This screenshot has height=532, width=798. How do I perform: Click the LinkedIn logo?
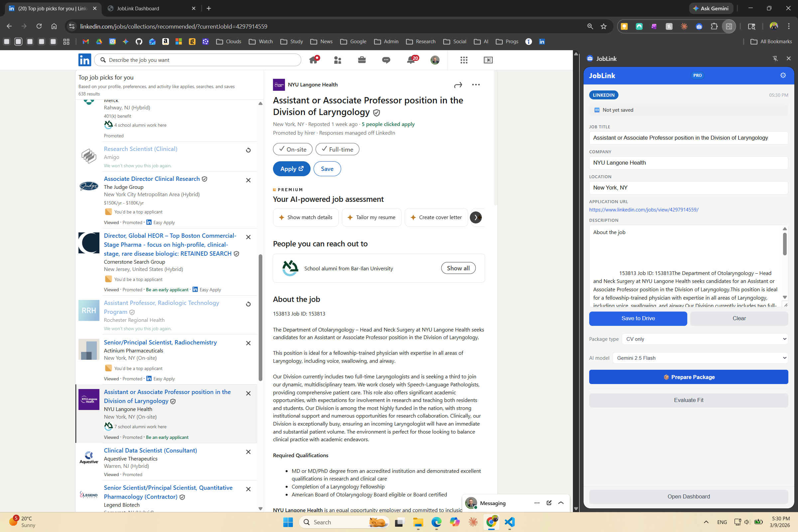click(84, 60)
